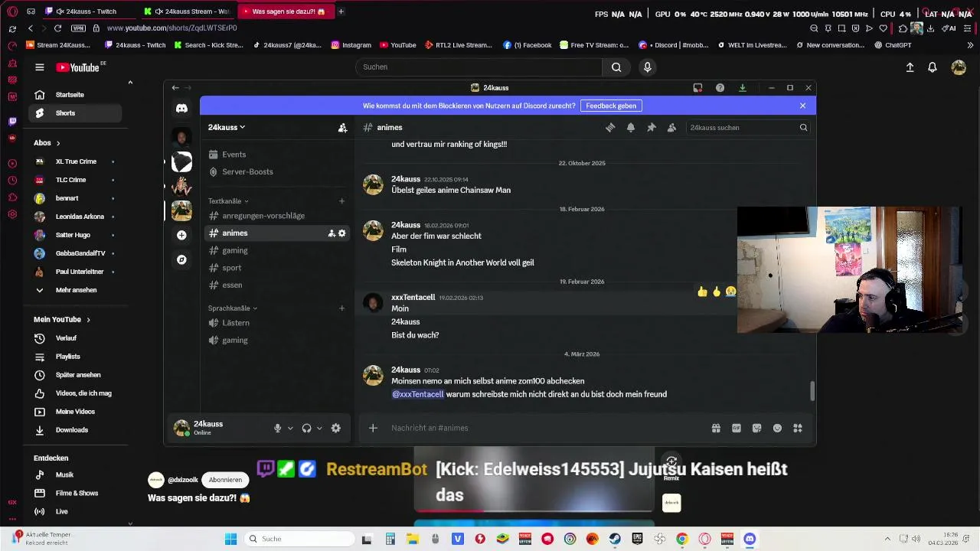Image resolution: width=980 pixels, height=551 pixels.
Task: Open microphone input options arrow
Action: click(x=290, y=429)
